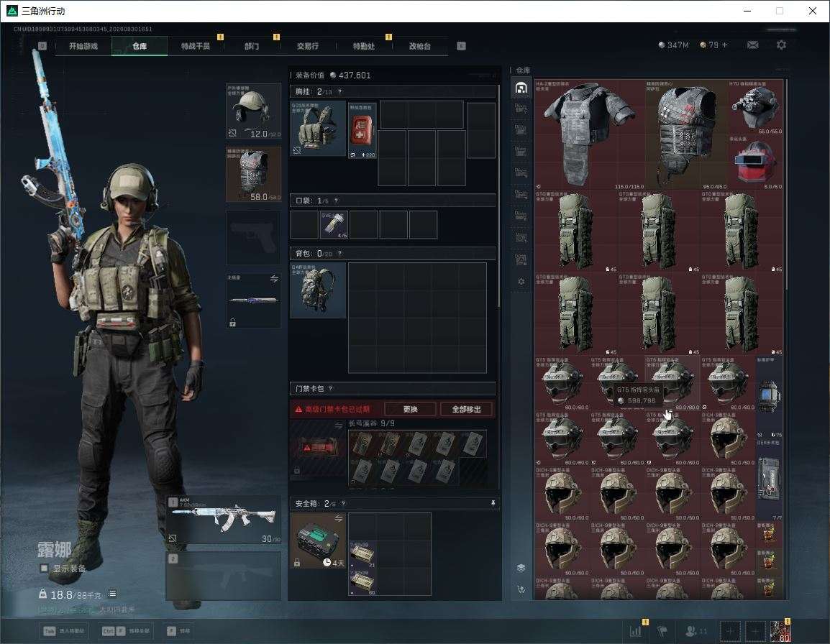Viewport: 830px width, 644px height.
Task: Click the sort stash icon
Action: (521, 589)
